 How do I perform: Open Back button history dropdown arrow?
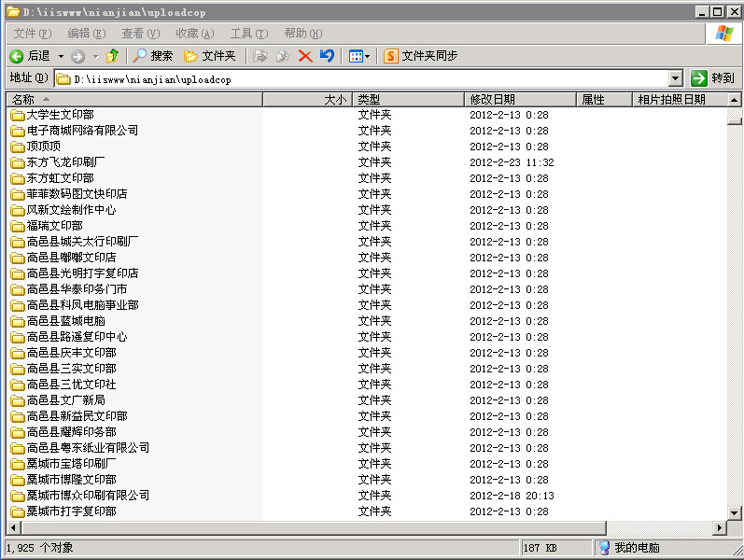click(62, 57)
